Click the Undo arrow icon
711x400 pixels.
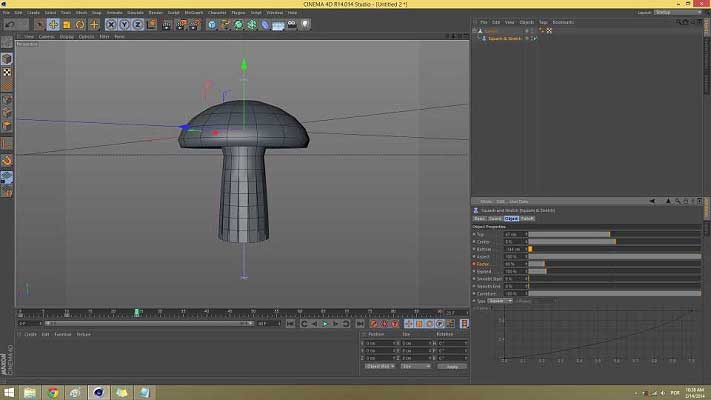click(9, 24)
